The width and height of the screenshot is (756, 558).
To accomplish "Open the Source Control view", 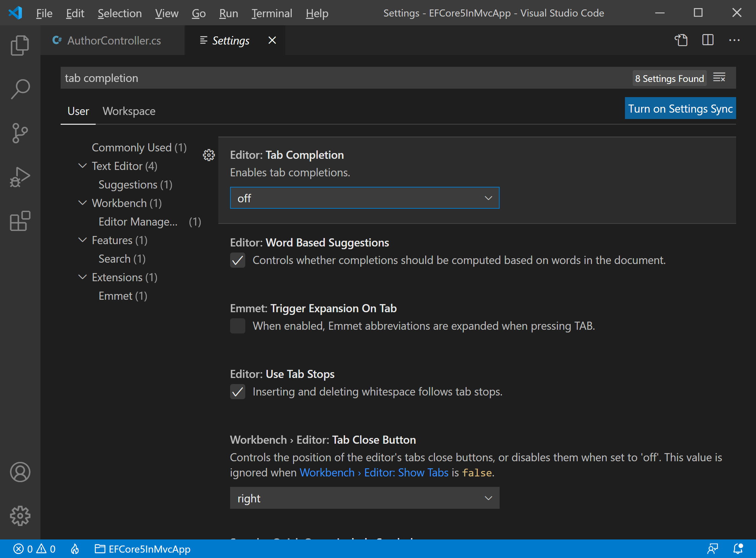I will 20,133.
